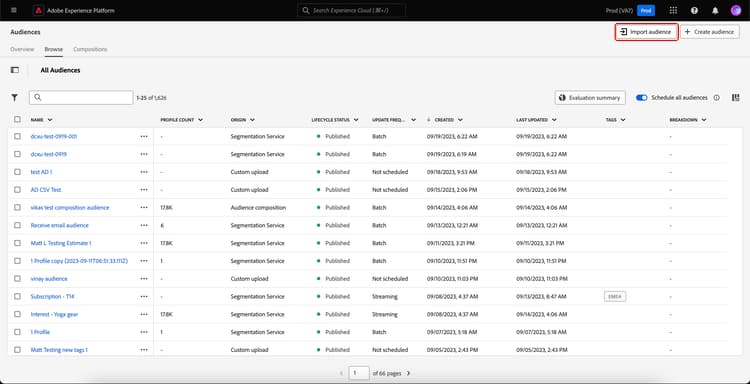Open more actions for Matt L Testing Estimate 1
This screenshot has width=750, height=384.
point(144,243)
